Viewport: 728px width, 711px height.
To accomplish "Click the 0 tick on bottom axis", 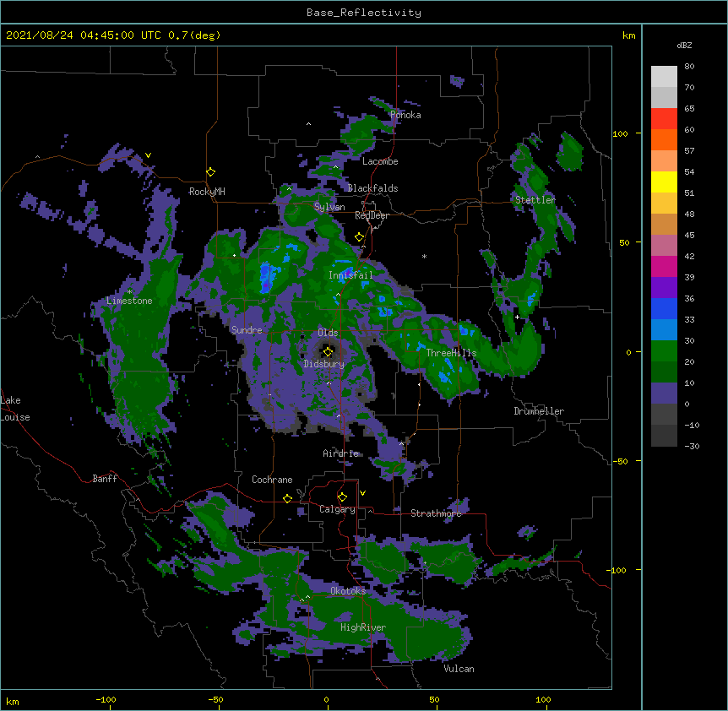I will pos(326,700).
